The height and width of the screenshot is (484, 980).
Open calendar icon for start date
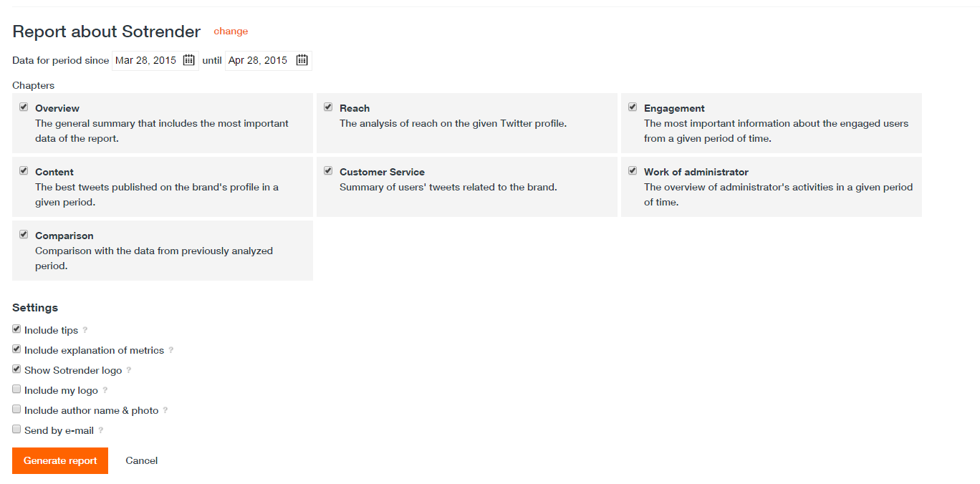pos(188,60)
